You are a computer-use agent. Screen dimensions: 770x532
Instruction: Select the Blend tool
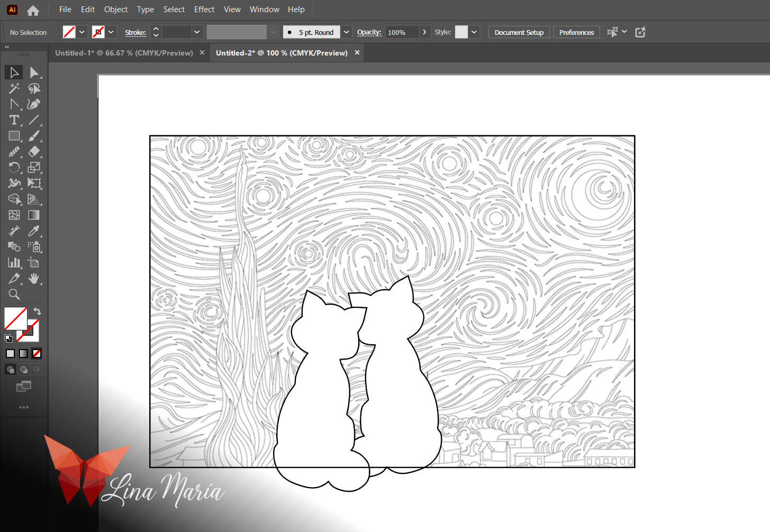tap(14, 247)
